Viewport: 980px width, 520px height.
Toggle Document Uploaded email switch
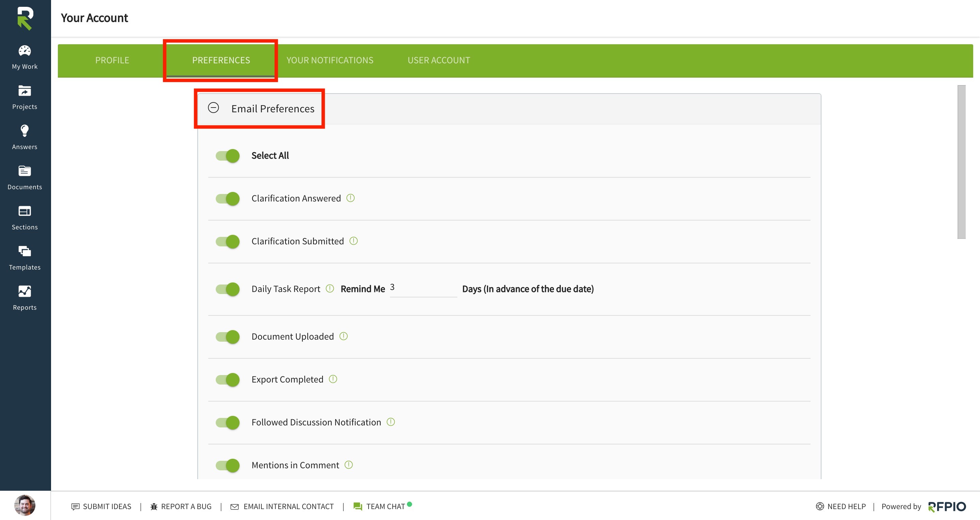[x=228, y=337]
